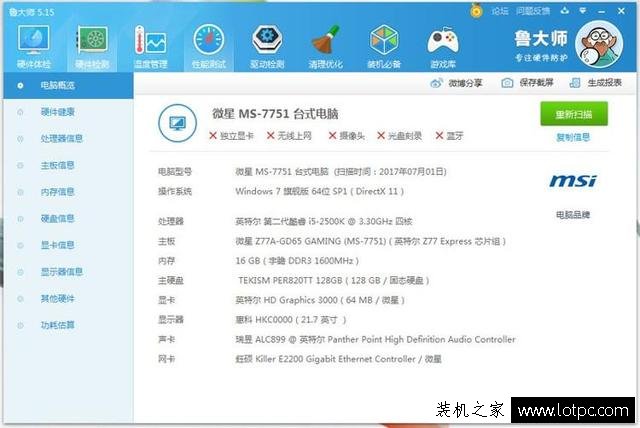This screenshot has width=640, height=428.
Task: Open the 硬件体检 hardware checkup module
Action: tap(33, 46)
